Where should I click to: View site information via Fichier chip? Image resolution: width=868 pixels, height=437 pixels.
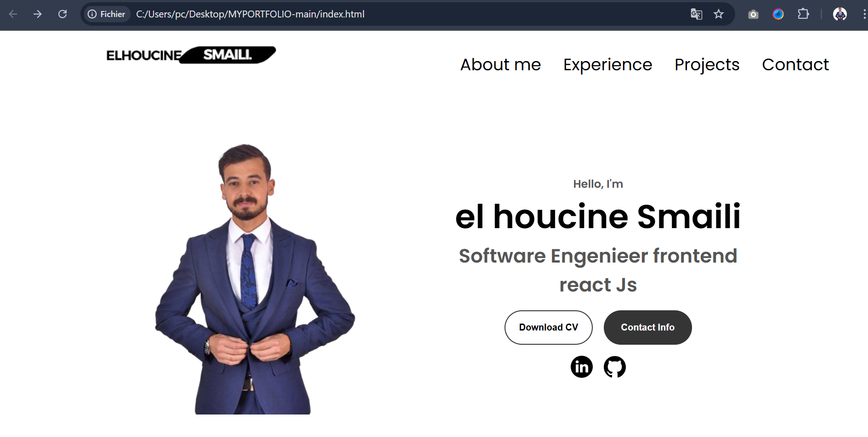pos(107,14)
